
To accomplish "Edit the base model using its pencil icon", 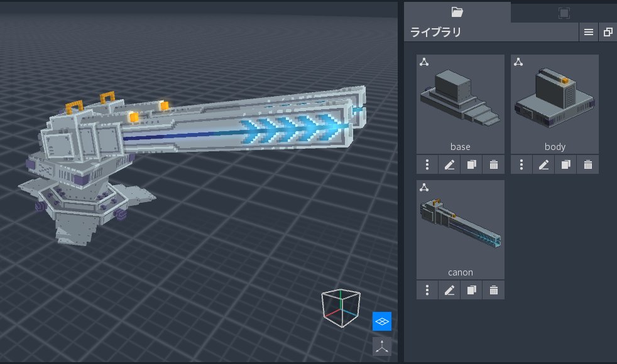I will 449,164.
